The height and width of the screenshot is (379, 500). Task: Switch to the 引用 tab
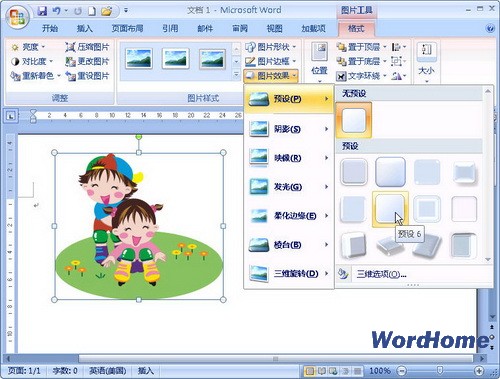tap(170, 28)
